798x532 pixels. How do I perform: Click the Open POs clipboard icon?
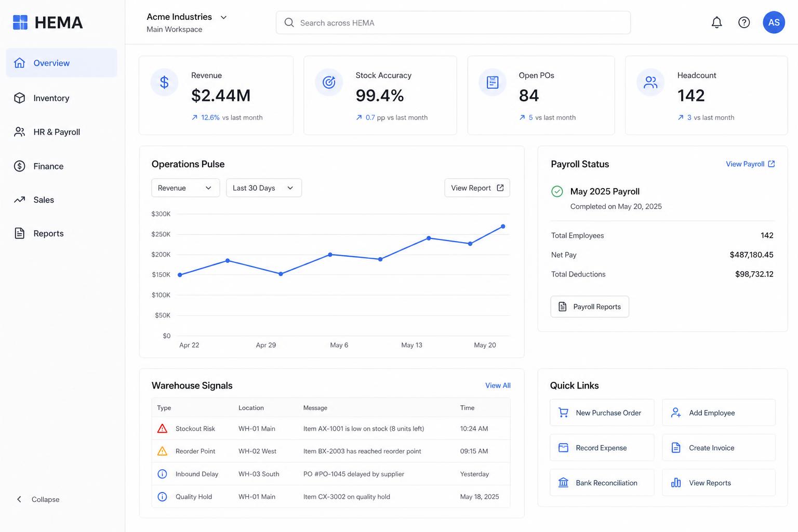pyautogui.click(x=493, y=82)
